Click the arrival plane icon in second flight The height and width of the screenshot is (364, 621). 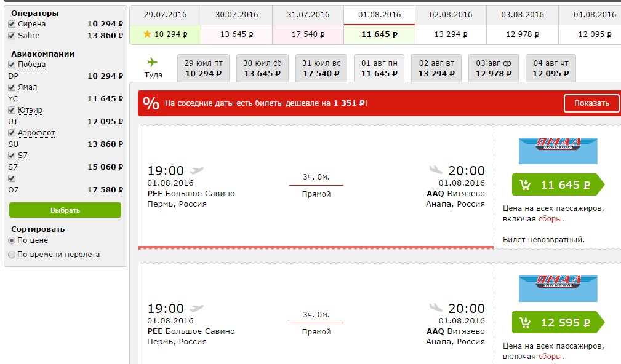436,308
